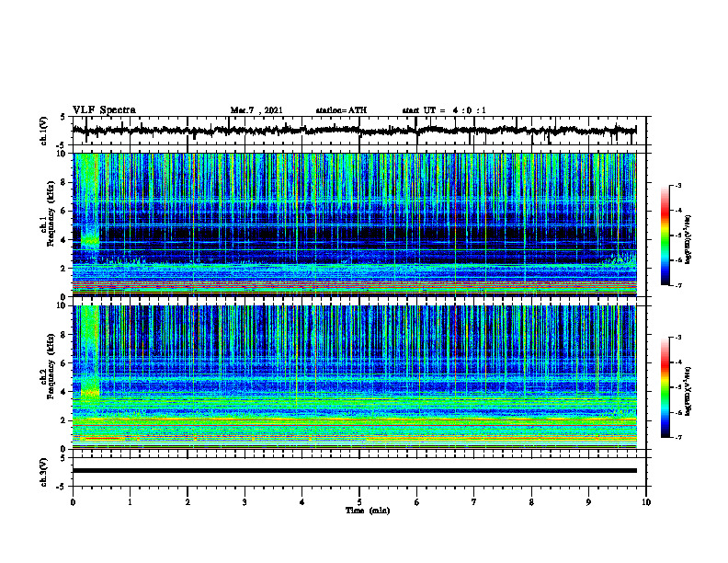Click the ch.1 spectrogram color scale bar

tap(665, 236)
